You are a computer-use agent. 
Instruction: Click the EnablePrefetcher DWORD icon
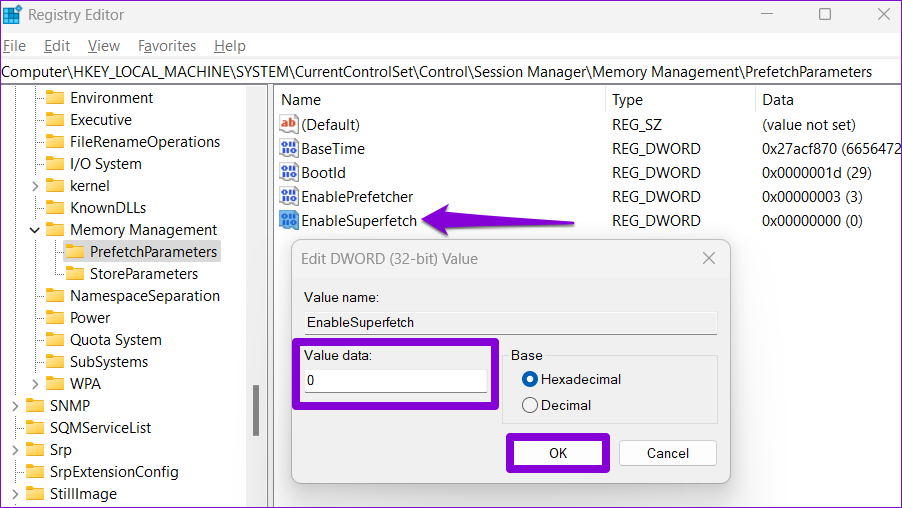click(289, 196)
